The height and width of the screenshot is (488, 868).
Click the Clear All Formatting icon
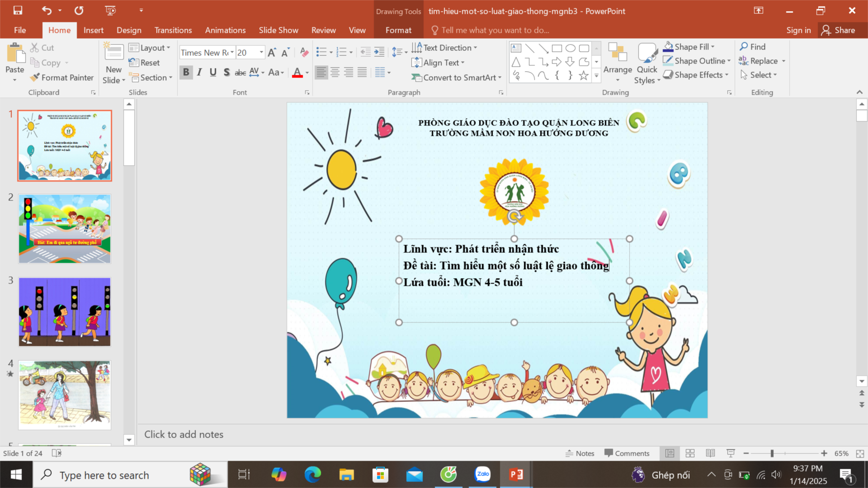point(304,52)
